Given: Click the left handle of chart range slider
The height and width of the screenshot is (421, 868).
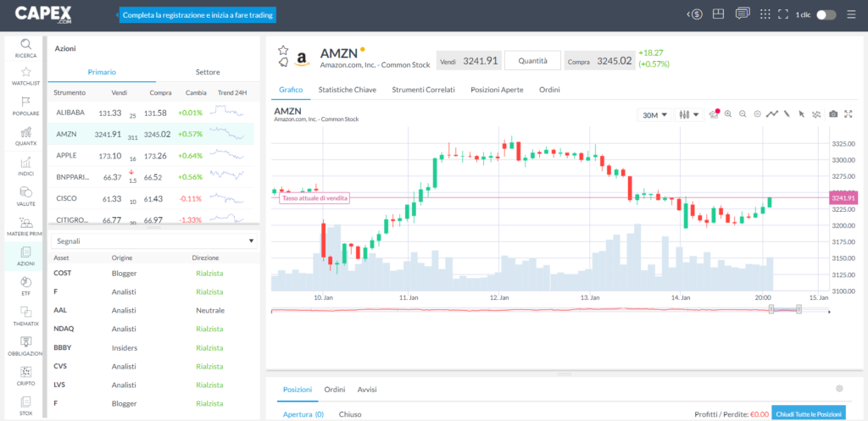Looking at the screenshot, I should [x=771, y=310].
